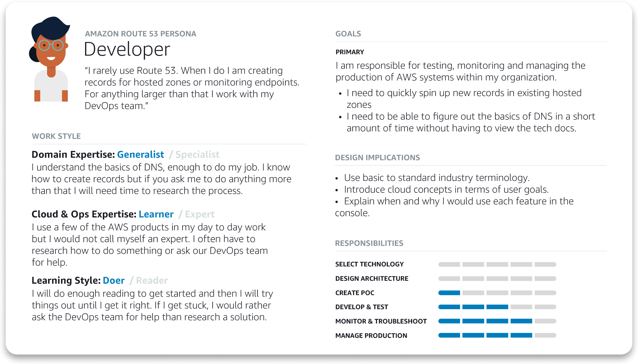
Task: Click the Primary goals subheading
Action: tap(350, 52)
